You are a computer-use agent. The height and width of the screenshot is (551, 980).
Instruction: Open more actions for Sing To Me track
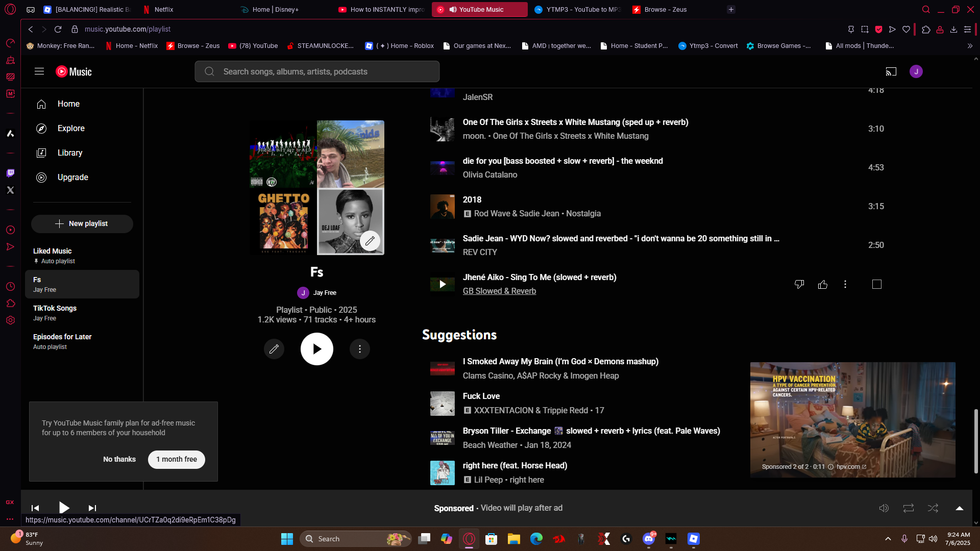(845, 284)
